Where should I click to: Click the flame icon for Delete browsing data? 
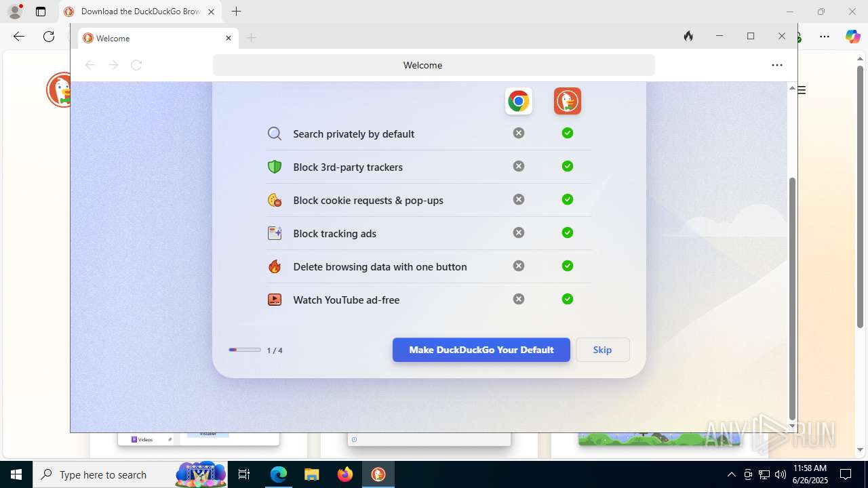275,266
